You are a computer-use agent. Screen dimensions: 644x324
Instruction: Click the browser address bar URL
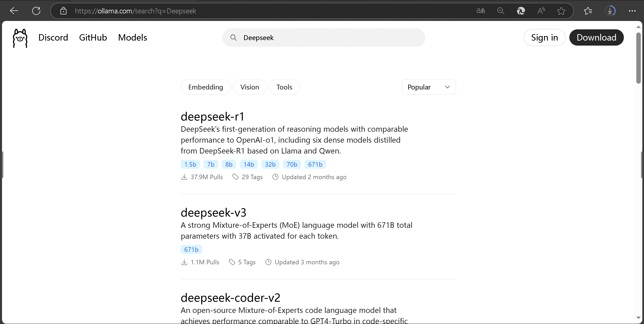(136, 11)
